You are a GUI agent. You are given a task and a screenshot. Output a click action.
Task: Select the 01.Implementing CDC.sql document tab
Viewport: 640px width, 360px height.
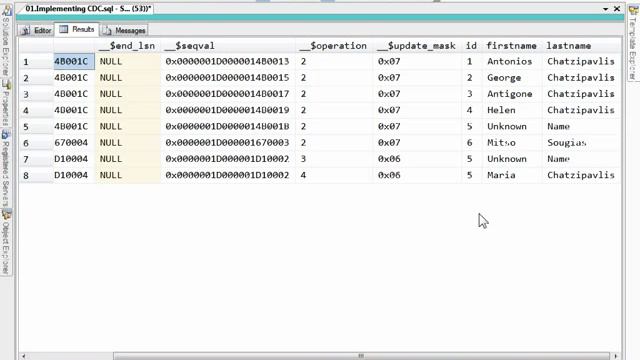[x=87, y=9]
